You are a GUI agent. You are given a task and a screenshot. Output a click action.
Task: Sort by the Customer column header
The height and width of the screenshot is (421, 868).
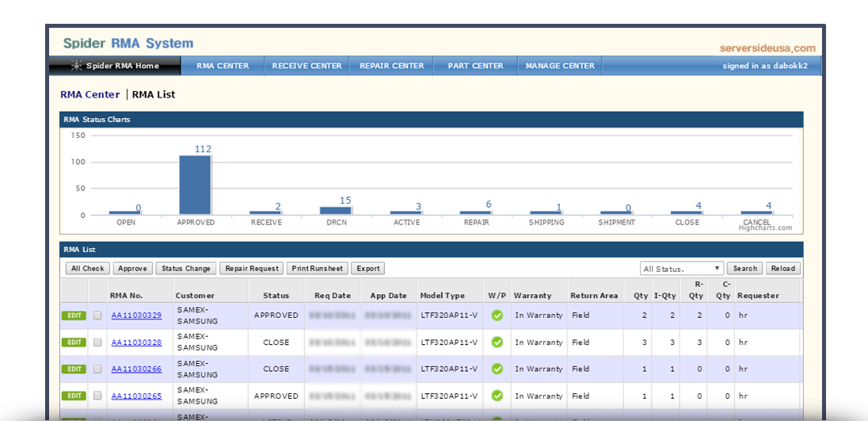pyautogui.click(x=195, y=296)
